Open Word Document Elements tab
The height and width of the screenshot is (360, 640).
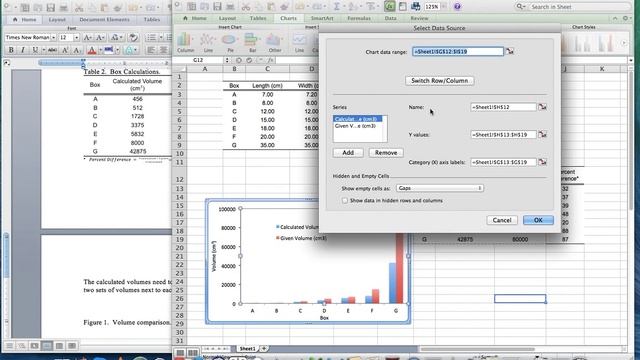pos(104,20)
